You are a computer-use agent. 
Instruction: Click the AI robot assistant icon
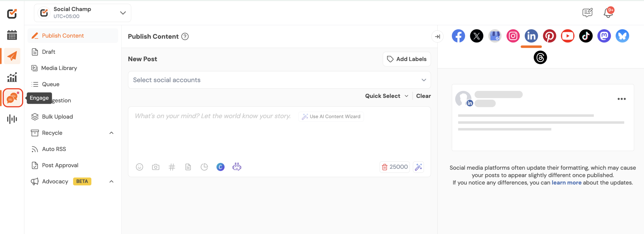(237, 167)
